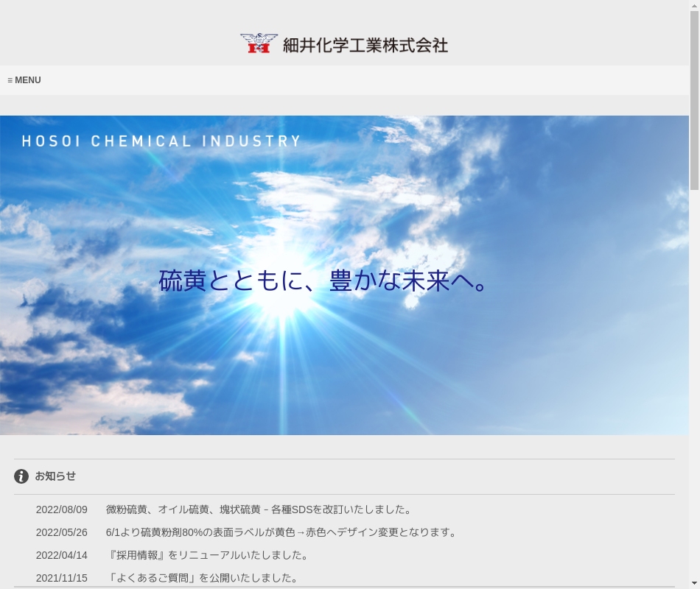Click the info icon beside お知らせ
The height and width of the screenshot is (589, 700).
pos(21,476)
